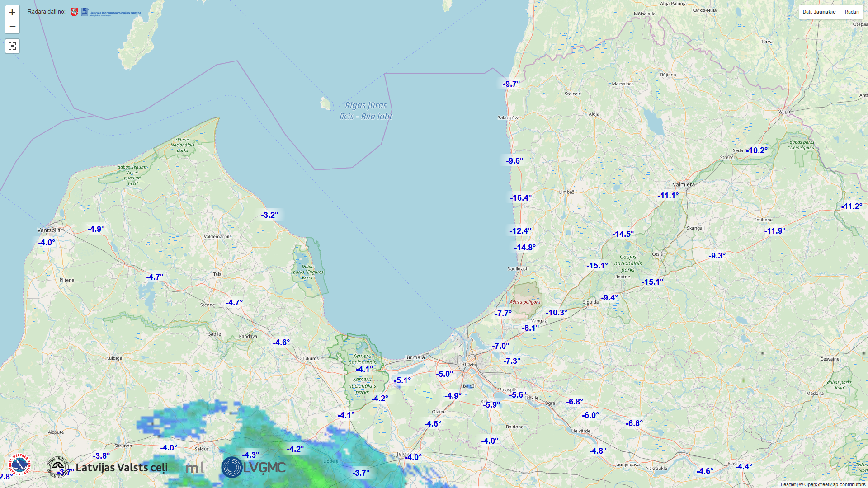
Task: Open the Dati: Jaunākie dropdown
Action: pyautogui.click(x=819, y=12)
